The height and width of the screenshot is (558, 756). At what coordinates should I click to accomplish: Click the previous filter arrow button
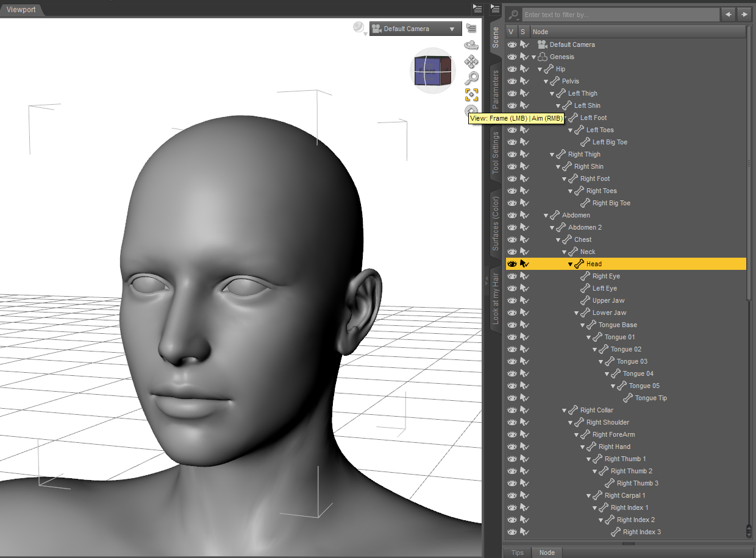[x=727, y=14]
